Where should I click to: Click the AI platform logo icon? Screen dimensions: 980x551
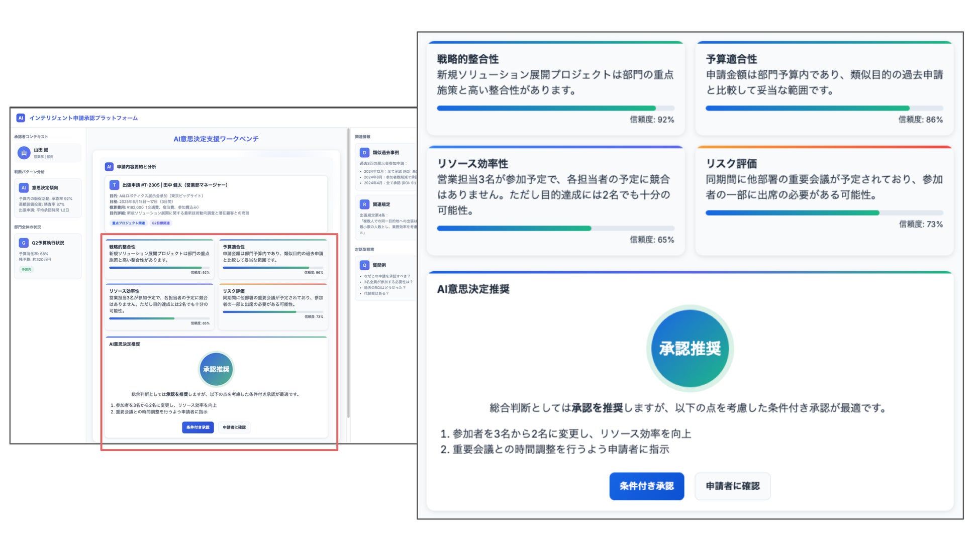click(21, 118)
